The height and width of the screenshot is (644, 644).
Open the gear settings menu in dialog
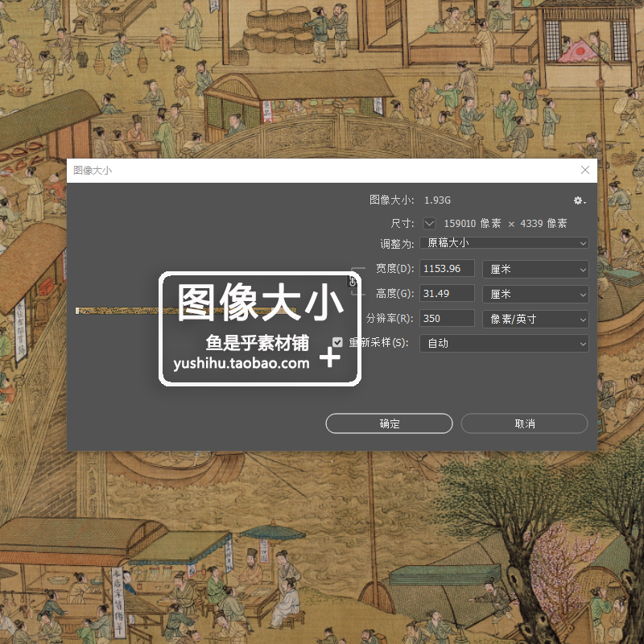click(580, 200)
